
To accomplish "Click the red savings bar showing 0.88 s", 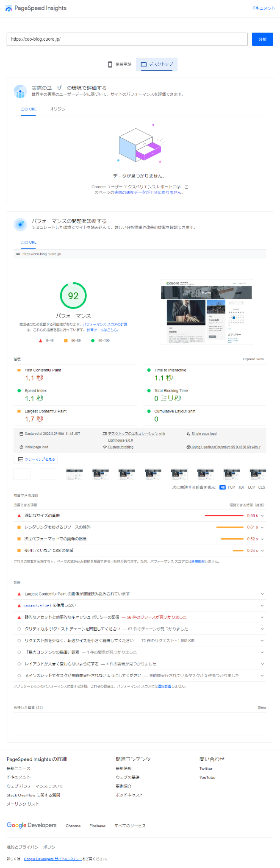I will [x=224, y=516].
